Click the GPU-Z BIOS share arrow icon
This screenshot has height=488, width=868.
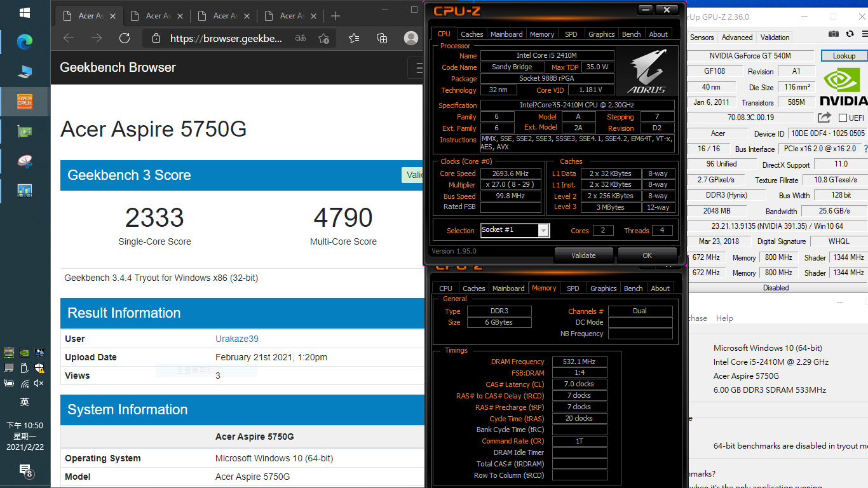pos(824,117)
